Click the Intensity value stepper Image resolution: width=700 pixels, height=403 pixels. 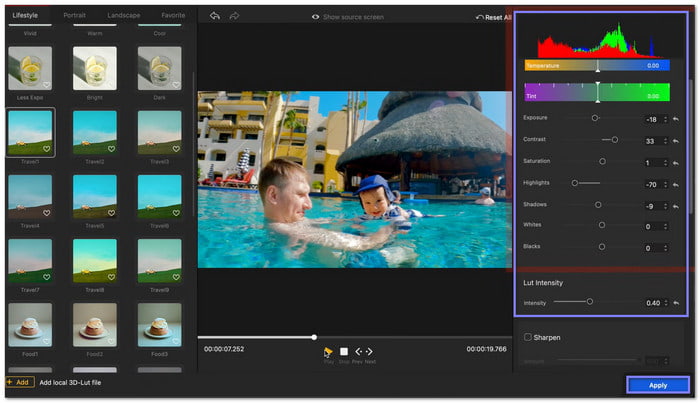[x=666, y=303]
